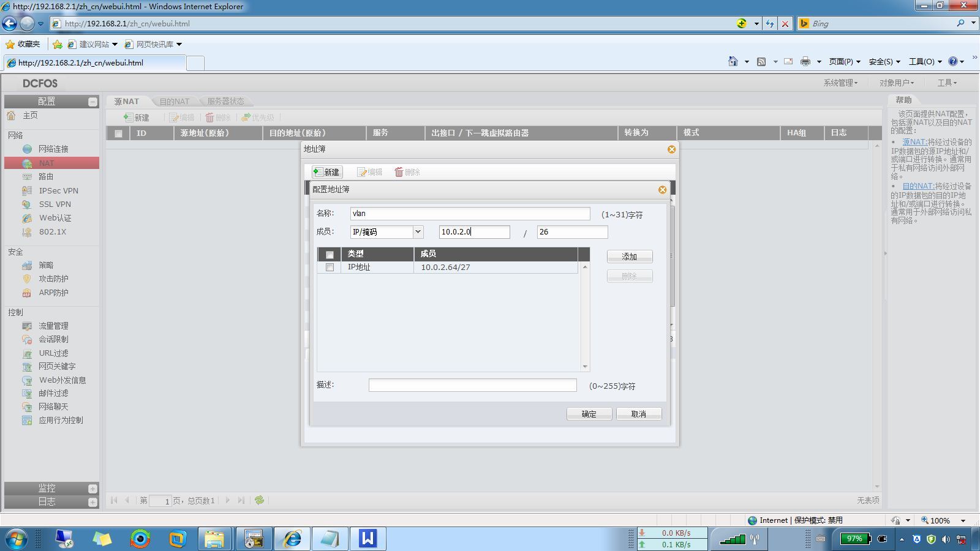Click the battery 97% tray indicator

(855, 539)
